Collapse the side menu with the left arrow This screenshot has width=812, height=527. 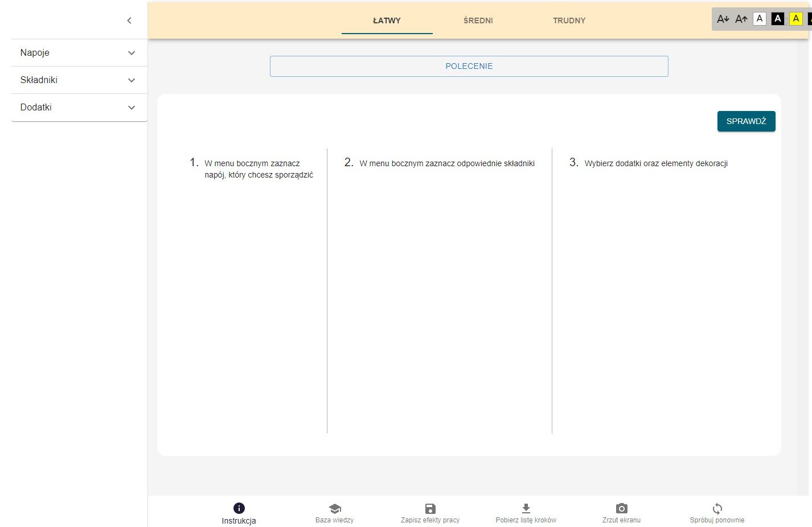coord(129,20)
